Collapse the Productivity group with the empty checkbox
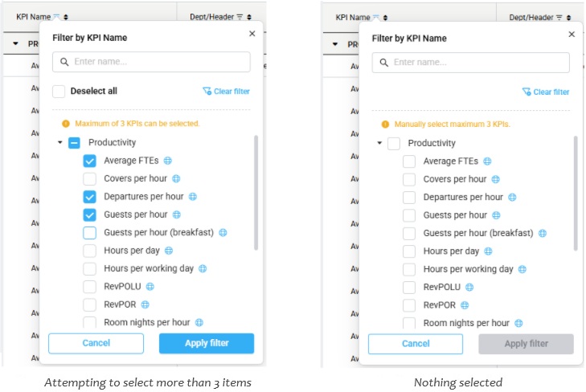This screenshot has width=586, height=392. pos(379,143)
